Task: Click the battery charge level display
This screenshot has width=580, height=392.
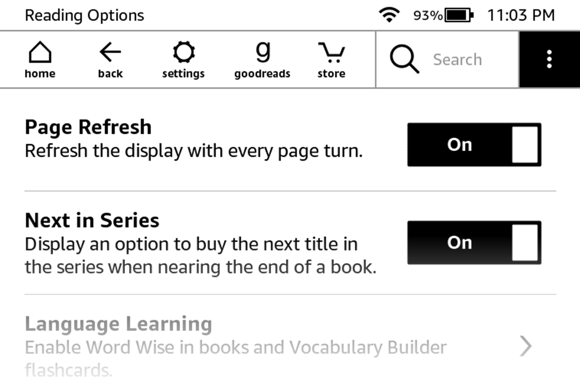Action: click(427, 14)
